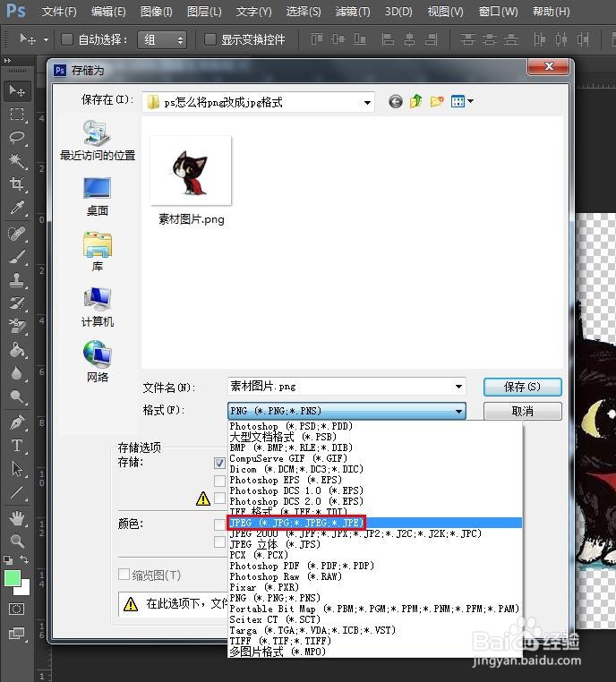Screen dimensions: 616x682
Task: Toggle the second save option checkbox
Action: [x=219, y=481]
